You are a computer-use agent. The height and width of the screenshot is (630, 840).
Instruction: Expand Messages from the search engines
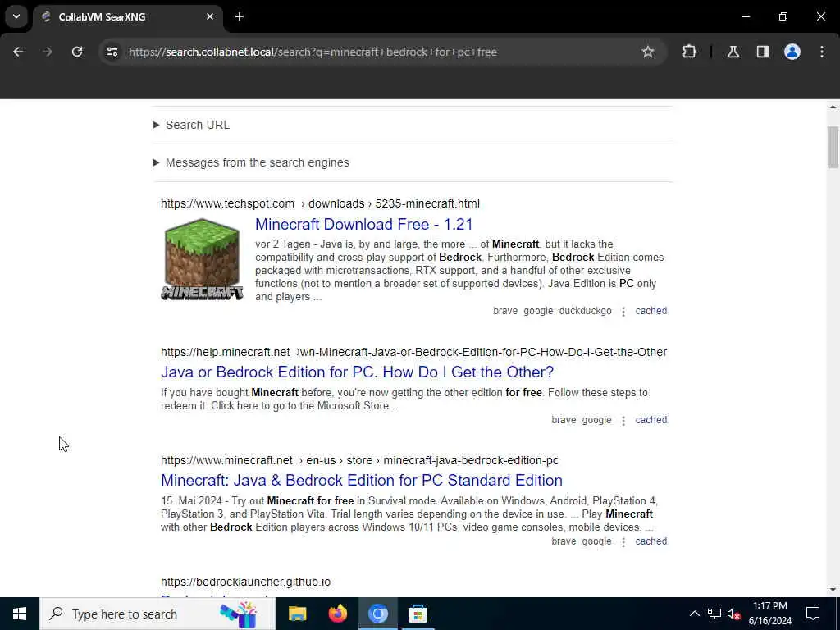click(251, 162)
